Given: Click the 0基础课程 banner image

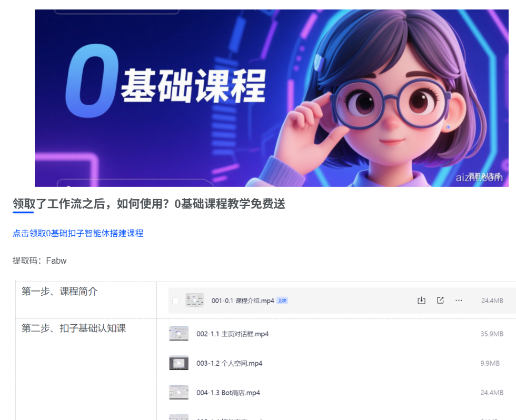Looking at the screenshot, I should click(x=272, y=98).
